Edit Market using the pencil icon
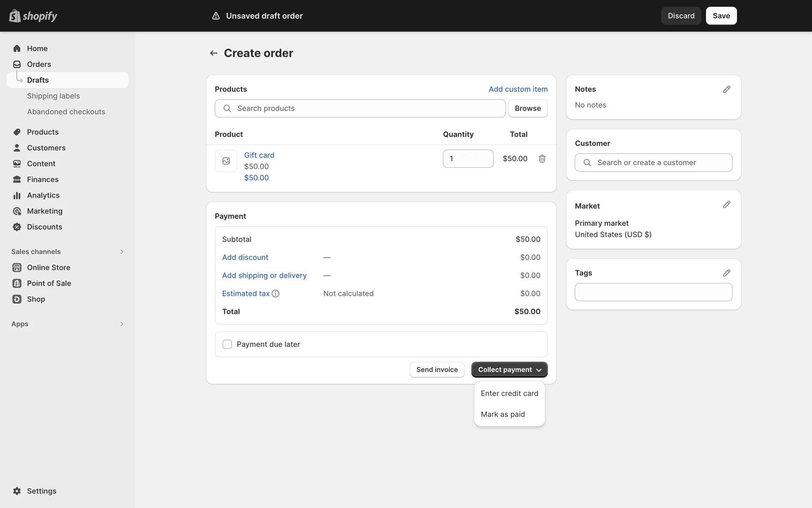Image resolution: width=812 pixels, height=508 pixels. (x=726, y=204)
